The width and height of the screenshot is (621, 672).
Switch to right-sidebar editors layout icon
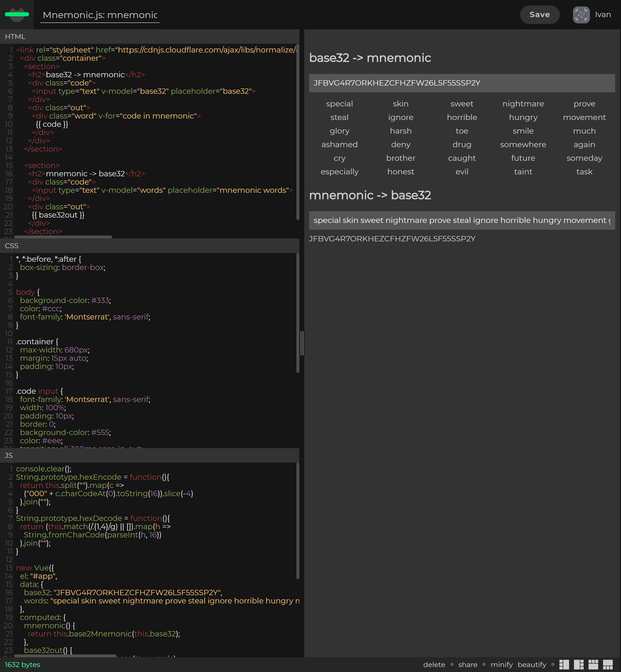(x=579, y=665)
